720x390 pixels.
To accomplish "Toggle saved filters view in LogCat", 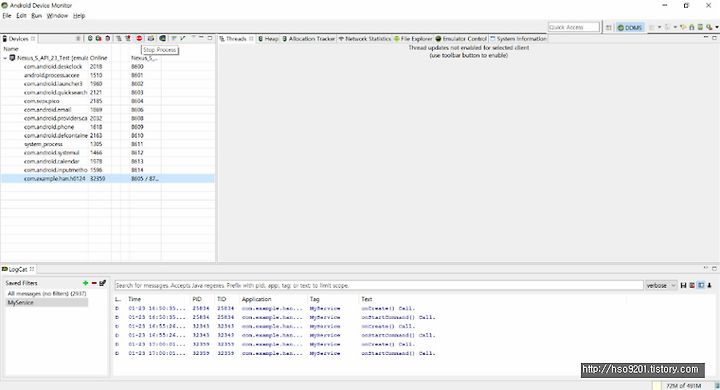I will 701,285.
